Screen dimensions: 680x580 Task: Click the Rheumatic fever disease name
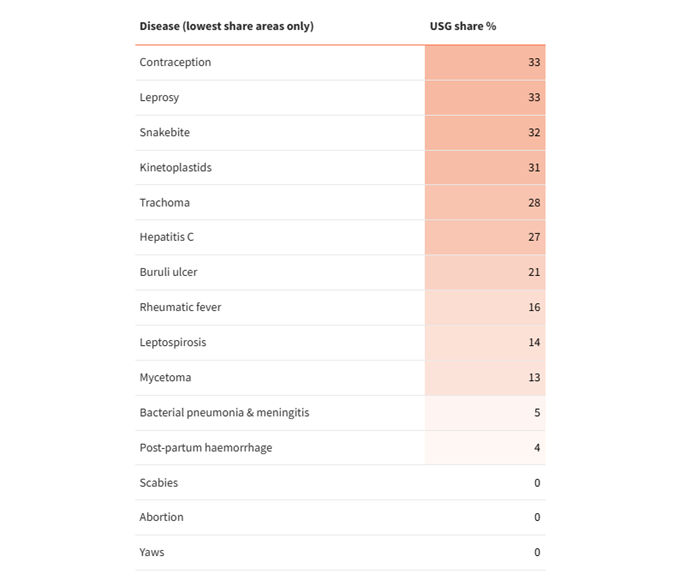[x=180, y=308]
